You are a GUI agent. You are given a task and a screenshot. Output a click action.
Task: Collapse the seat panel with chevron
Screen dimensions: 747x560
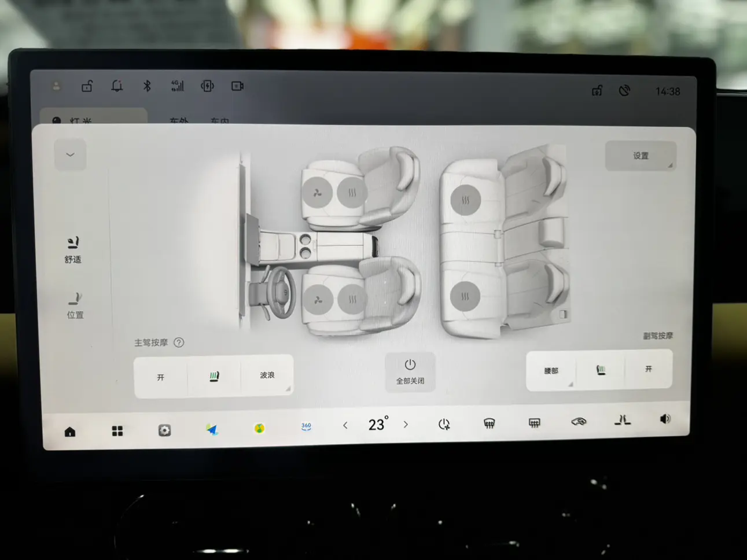point(70,155)
